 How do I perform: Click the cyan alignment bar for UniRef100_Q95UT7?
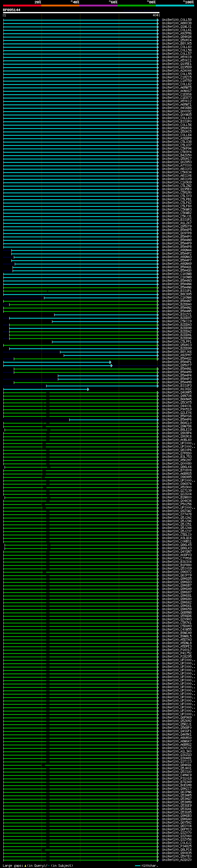58,365
